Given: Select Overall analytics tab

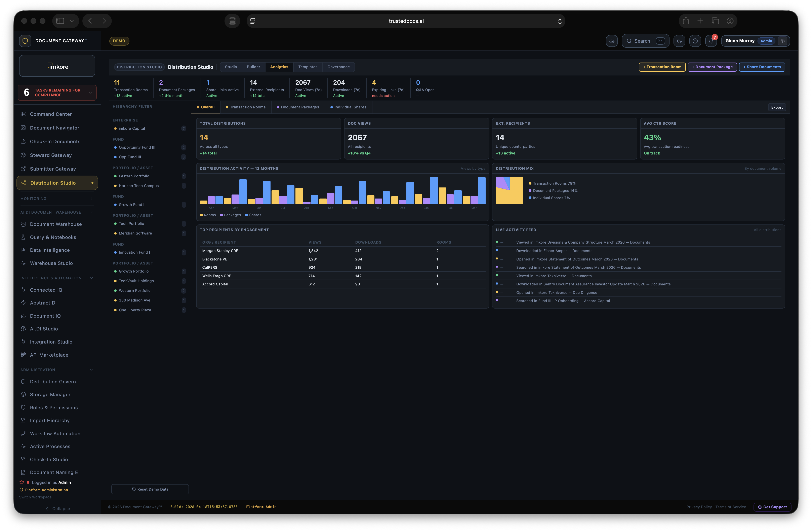Looking at the screenshot, I should [x=206, y=107].
